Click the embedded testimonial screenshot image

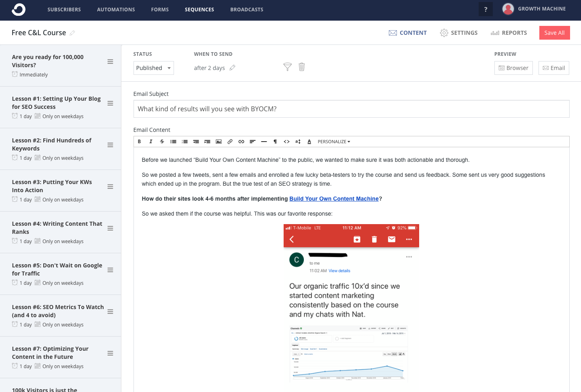coord(351,303)
